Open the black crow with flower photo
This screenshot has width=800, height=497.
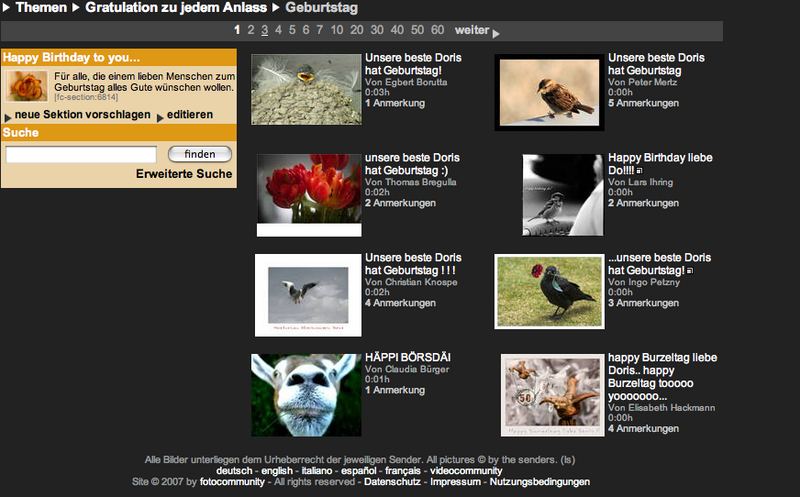click(549, 291)
